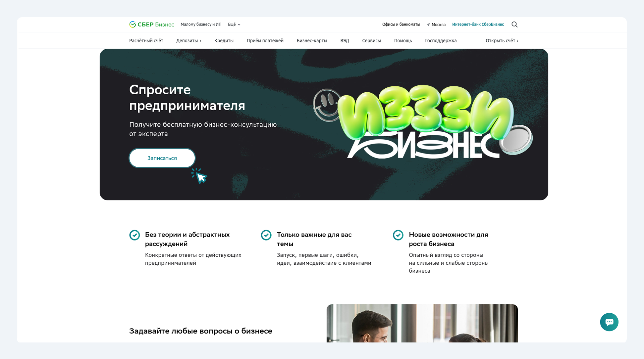
Task: Click text Опытный взгляд со стороны
Action: click(446, 255)
